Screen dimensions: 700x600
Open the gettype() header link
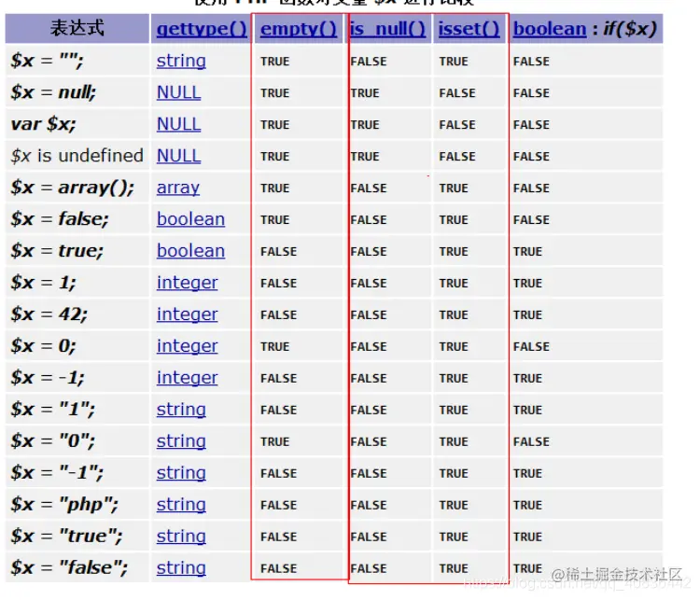pyautogui.click(x=202, y=29)
